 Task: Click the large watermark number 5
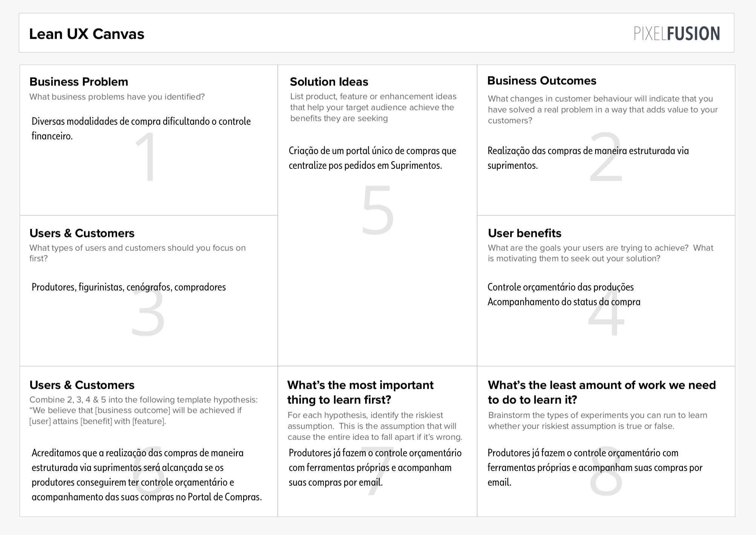(378, 210)
